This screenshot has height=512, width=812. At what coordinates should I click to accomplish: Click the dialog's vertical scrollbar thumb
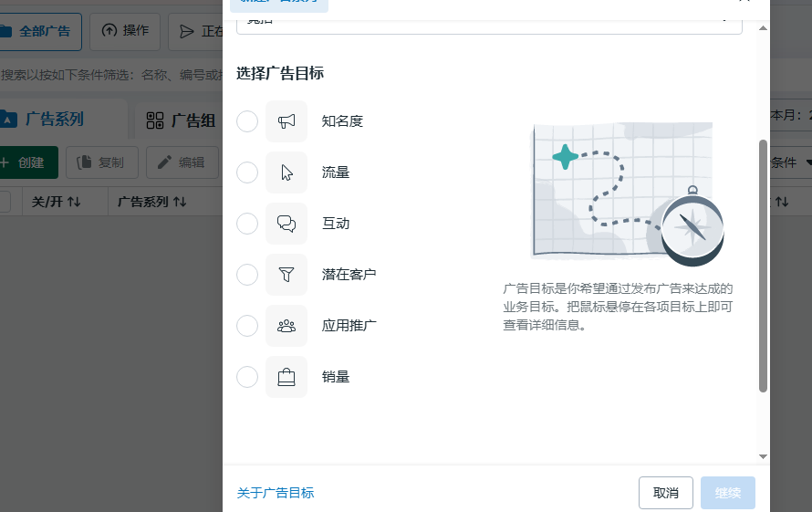click(x=763, y=265)
